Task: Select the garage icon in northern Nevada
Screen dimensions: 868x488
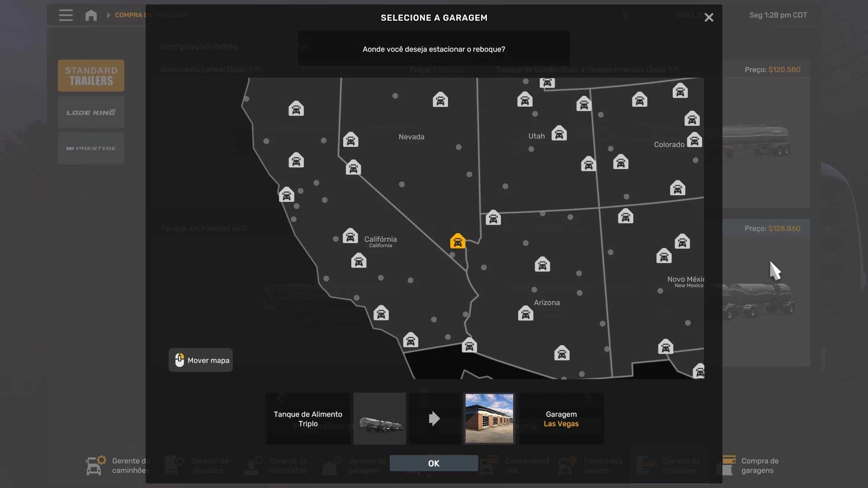Action: click(x=440, y=100)
